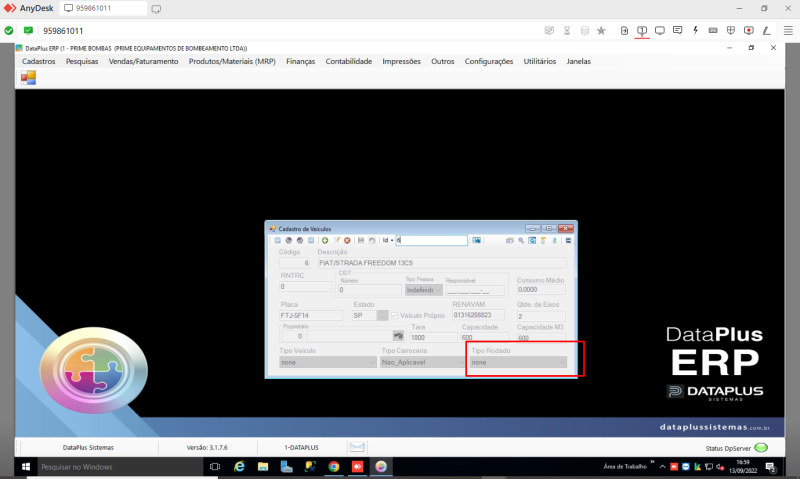The image size is (800, 479).
Task: Click the AnyDesk favorite star icon
Action: tap(602, 31)
